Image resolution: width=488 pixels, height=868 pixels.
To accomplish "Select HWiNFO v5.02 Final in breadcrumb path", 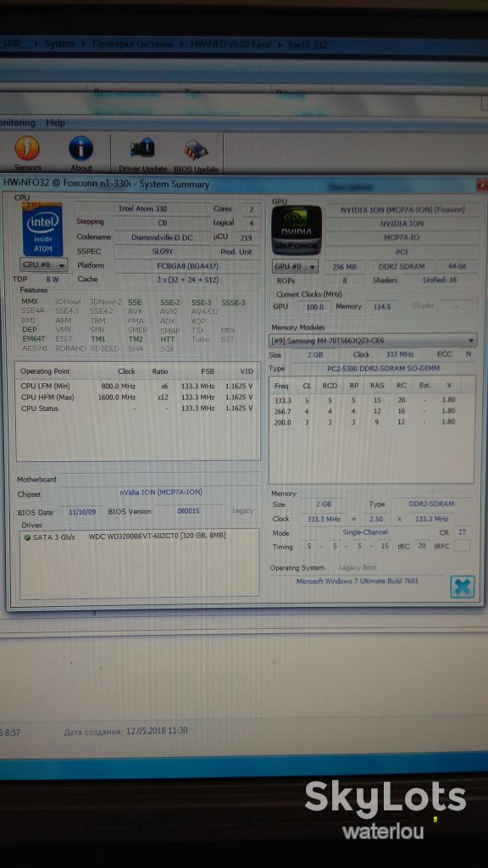I will pos(230,44).
